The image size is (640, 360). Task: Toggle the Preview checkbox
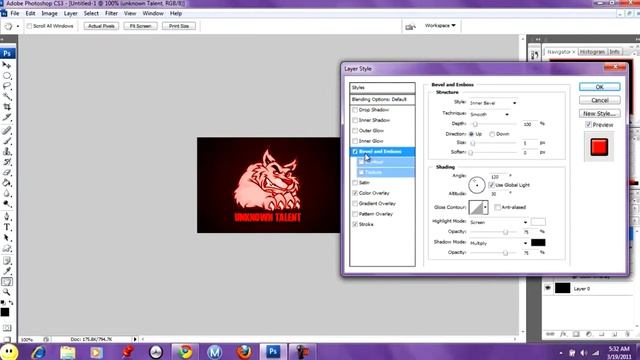[x=588, y=125]
